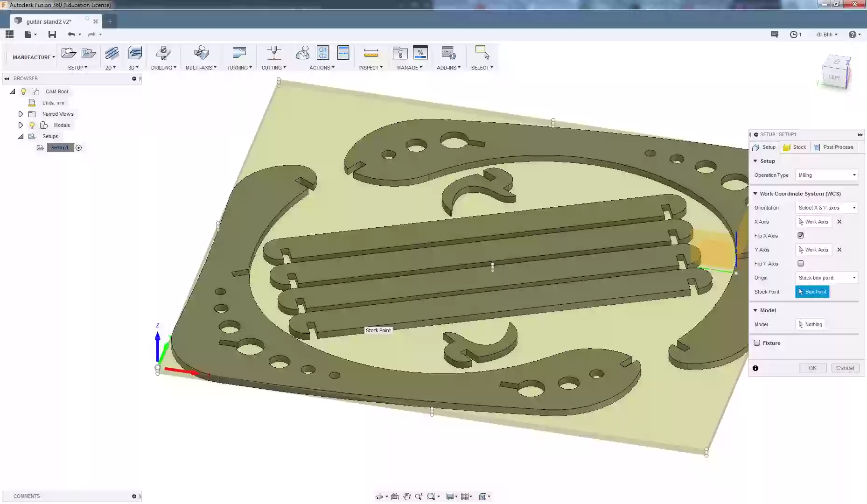Collapse the Setups tree node
The image size is (867, 504).
[x=21, y=136]
